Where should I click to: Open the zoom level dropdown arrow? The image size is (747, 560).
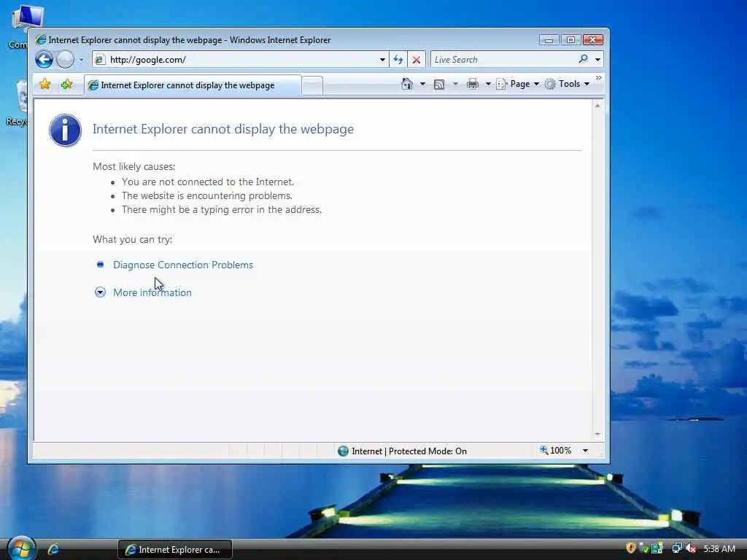(x=586, y=451)
